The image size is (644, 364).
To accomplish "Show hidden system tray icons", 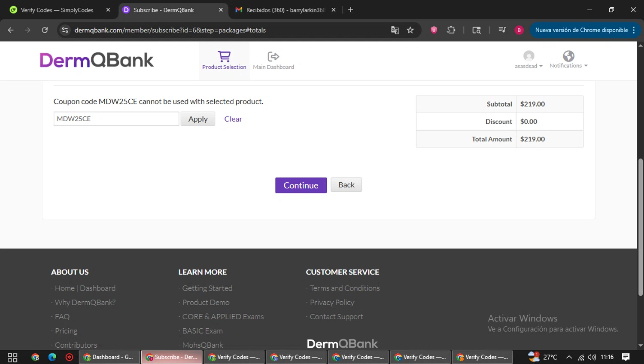I will [x=569, y=357].
